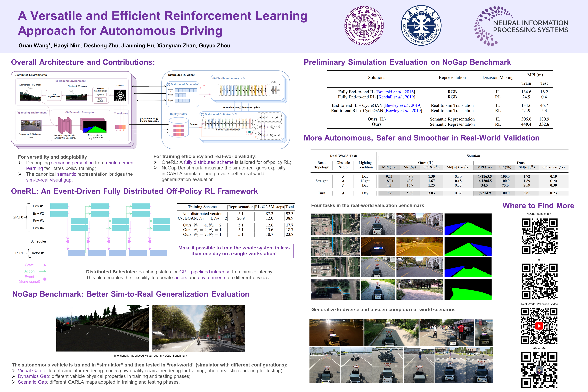The image size is (588, 392).
Task: Click the Data Augmentation box
Action: (x=53, y=95)
